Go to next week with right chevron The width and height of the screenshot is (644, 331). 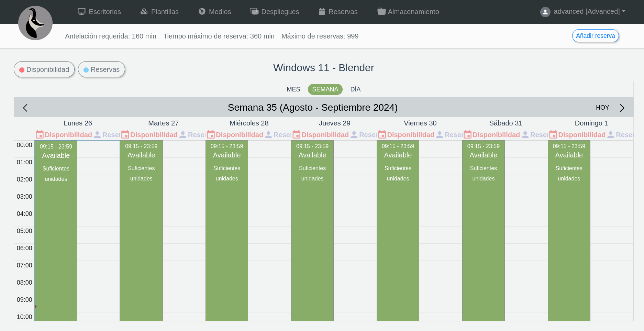(x=622, y=108)
